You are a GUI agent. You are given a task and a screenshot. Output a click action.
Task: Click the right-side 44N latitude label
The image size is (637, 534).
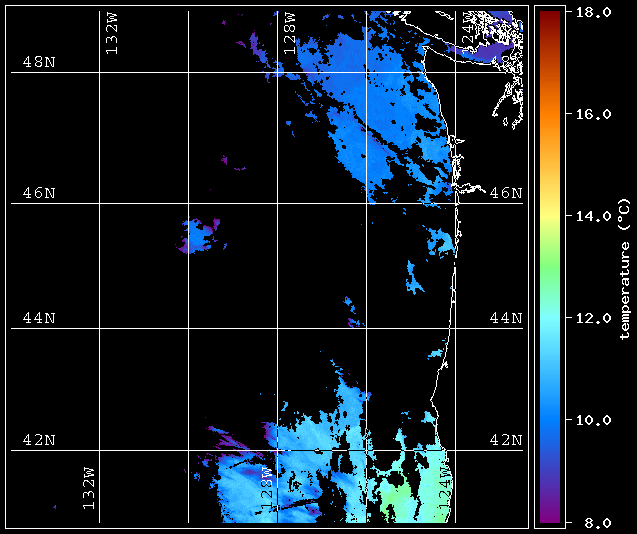pyautogui.click(x=505, y=318)
